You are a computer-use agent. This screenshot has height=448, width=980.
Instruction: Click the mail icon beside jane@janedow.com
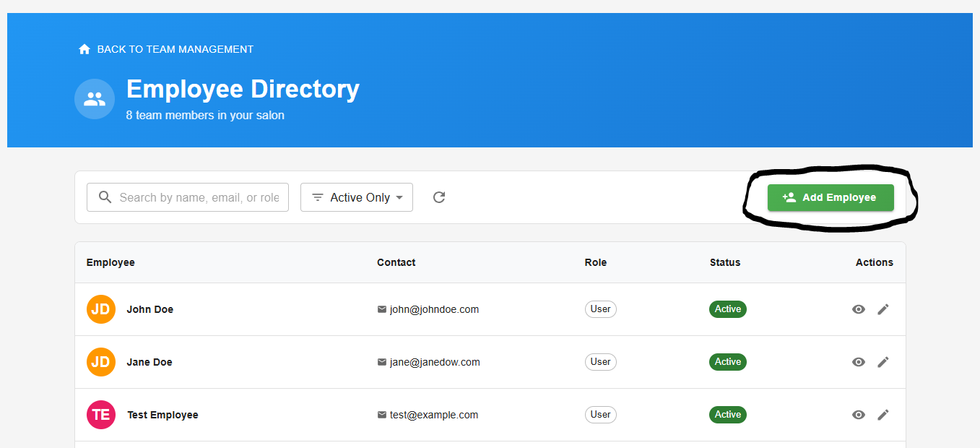382,362
